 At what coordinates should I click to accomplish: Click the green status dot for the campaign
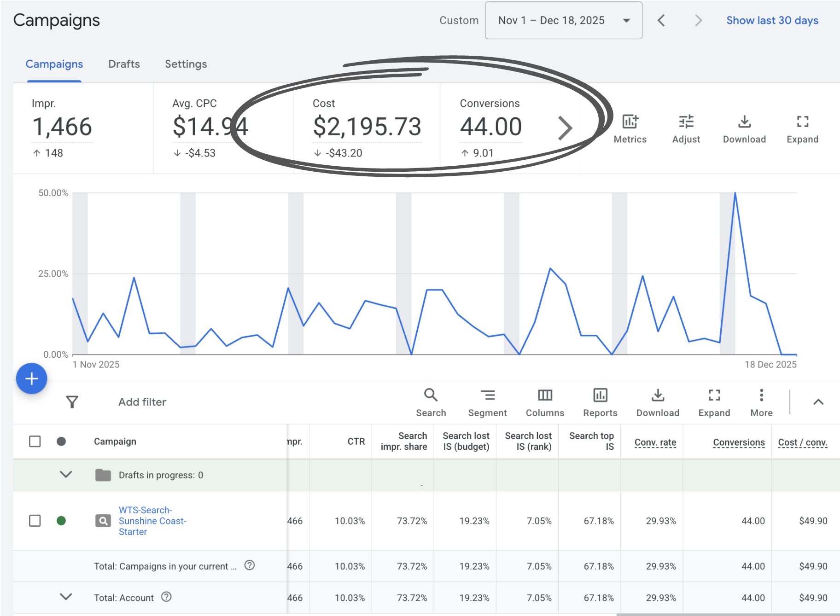pyautogui.click(x=62, y=521)
